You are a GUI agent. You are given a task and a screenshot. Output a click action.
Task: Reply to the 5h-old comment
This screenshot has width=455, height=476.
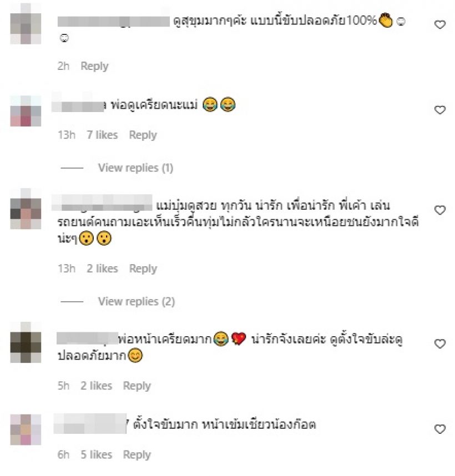tap(137, 386)
